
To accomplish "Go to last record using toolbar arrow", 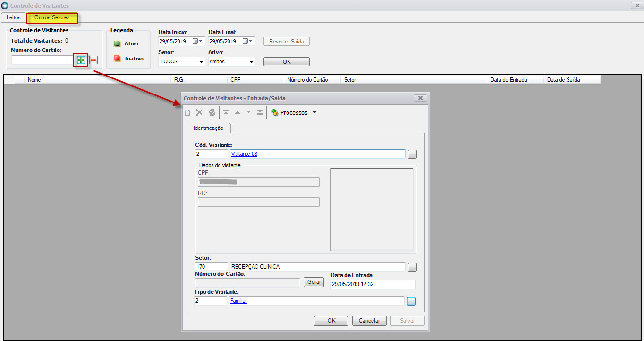I will 260,112.
